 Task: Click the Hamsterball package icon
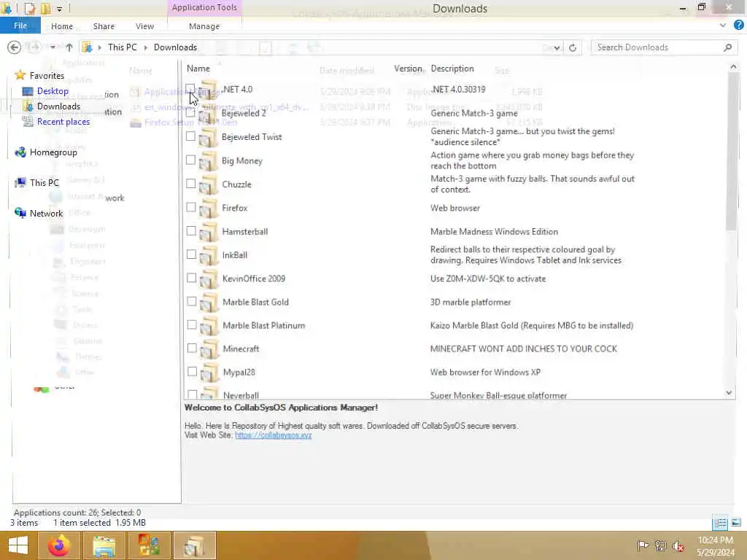209,232
